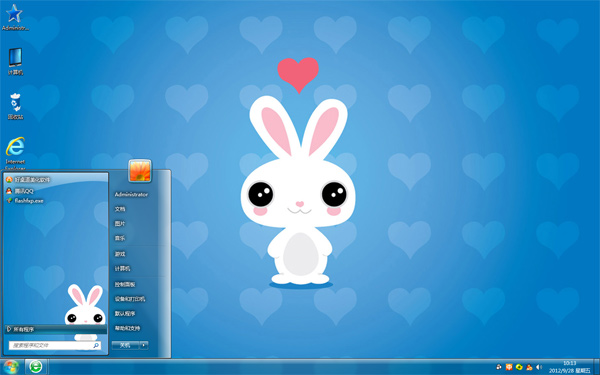Click the magnifier icon in the search box
Screen dimensions: 600x375
click(96, 345)
